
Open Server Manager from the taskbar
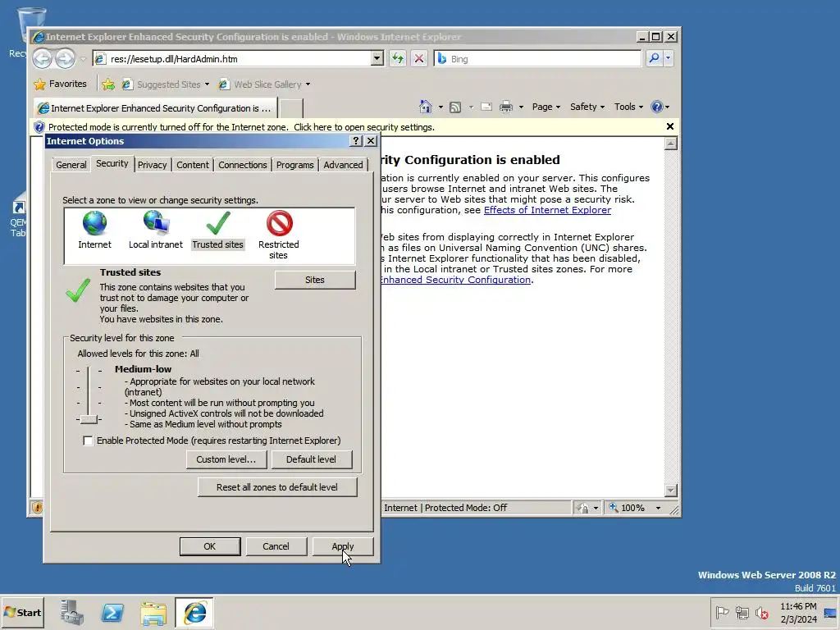[71, 612]
